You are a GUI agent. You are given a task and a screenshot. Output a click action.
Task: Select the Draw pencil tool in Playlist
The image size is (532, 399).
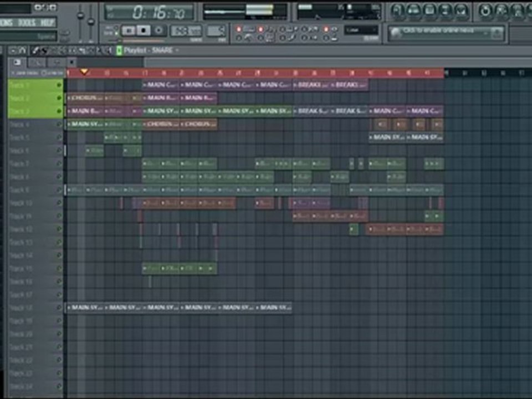(35, 50)
